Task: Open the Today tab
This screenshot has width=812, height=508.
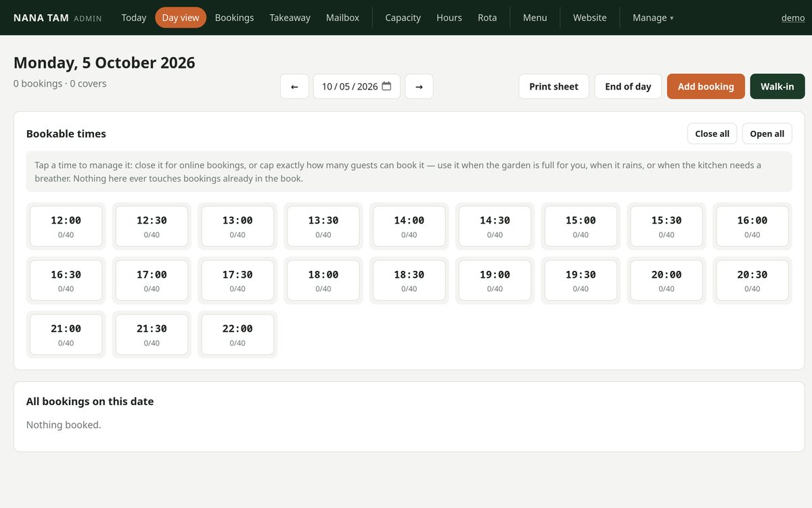Action: (134, 18)
